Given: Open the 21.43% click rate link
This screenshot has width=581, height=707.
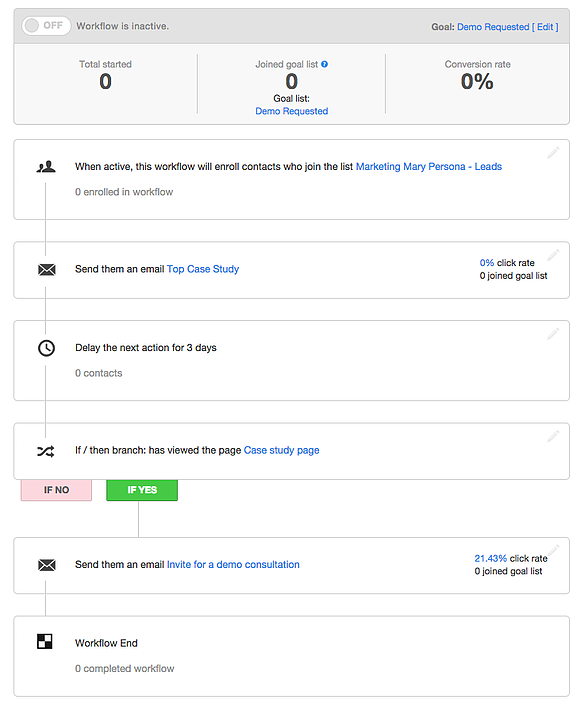Looking at the screenshot, I should click(490, 559).
